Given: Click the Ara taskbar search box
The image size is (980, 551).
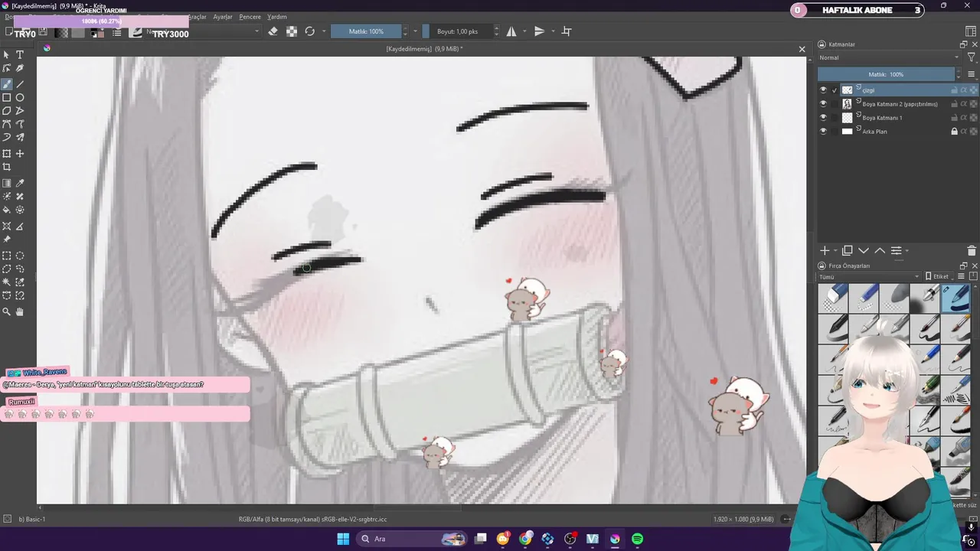Looking at the screenshot, I should coord(413,539).
